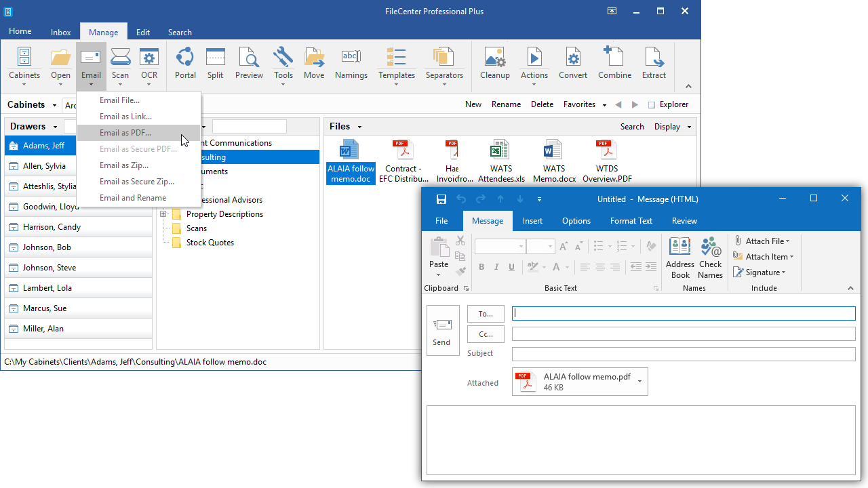Screen dimensions: 868x488
Task: Expand the Drawers panel dropdown arrow
Action: click(x=57, y=127)
